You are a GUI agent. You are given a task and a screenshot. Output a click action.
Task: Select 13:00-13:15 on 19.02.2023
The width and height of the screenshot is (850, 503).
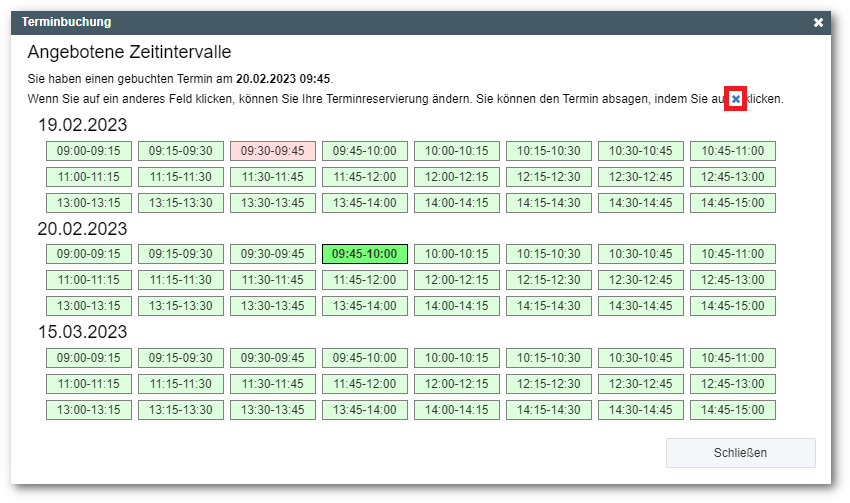[x=89, y=203]
